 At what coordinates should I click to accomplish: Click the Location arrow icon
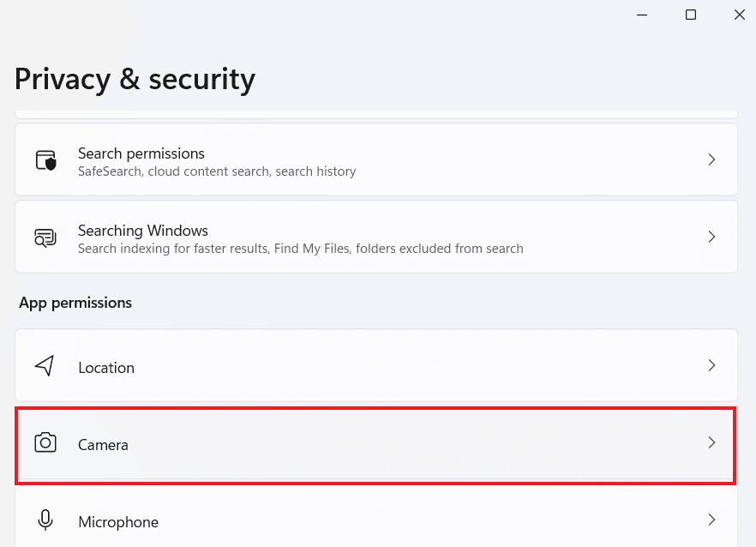click(45, 365)
